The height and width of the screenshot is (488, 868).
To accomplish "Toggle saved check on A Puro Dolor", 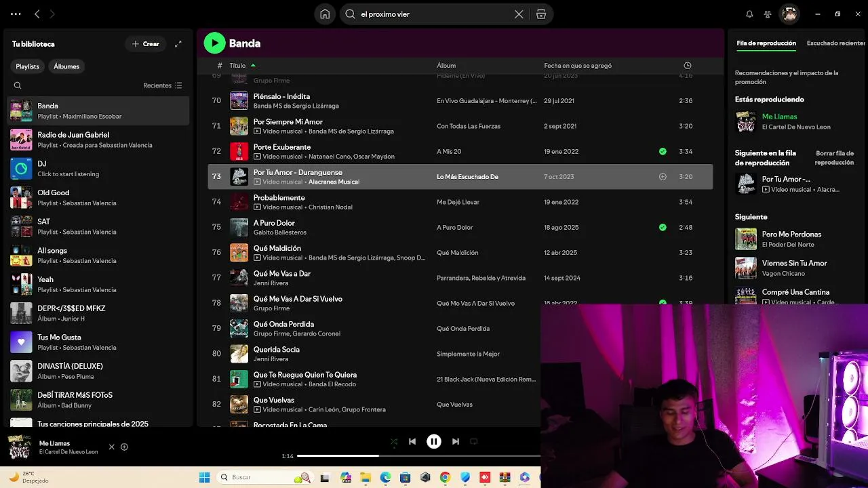I will 663,227.
